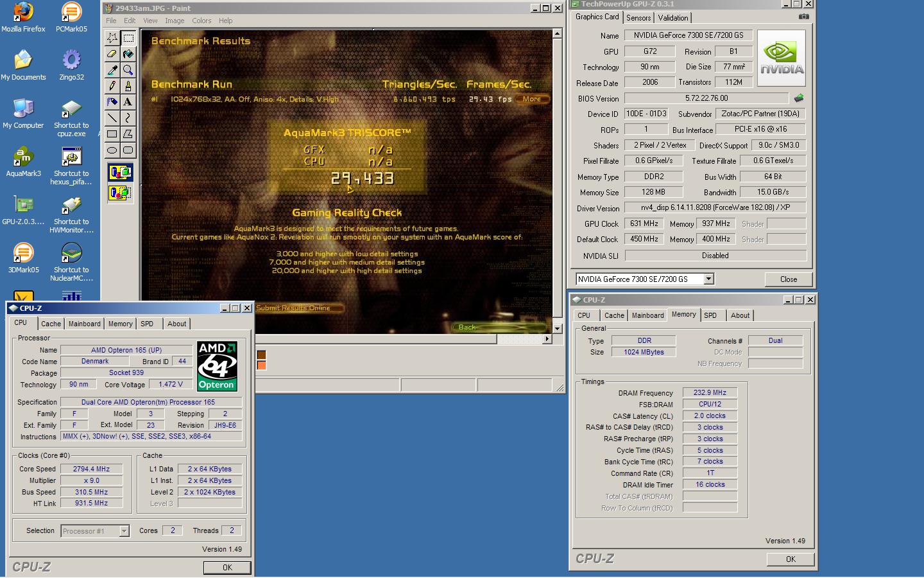Open Paint's File menu
Viewport: 924px width, 578px height.
(x=111, y=21)
